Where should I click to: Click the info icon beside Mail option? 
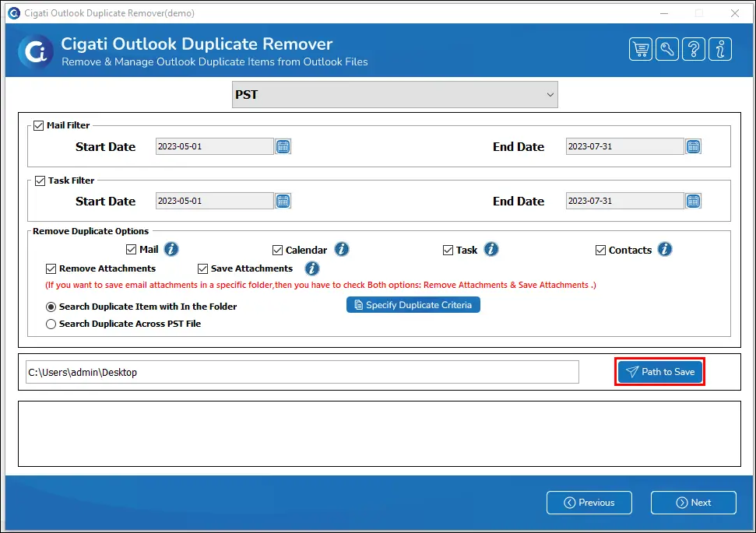[171, 249]
